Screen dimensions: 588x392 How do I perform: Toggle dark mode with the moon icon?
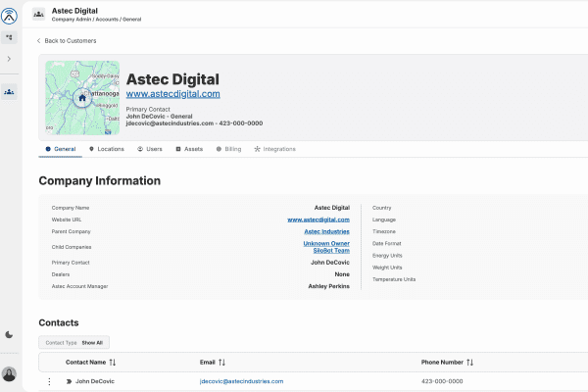click(10, 334)
